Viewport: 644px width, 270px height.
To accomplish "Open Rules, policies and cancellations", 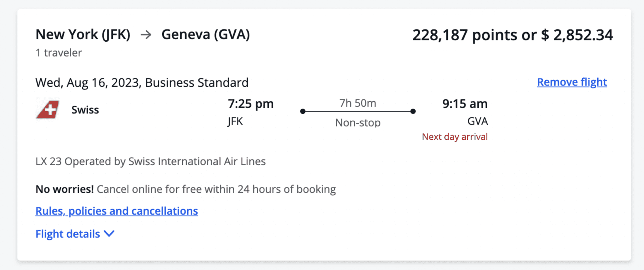I will (x=116, y=211).
